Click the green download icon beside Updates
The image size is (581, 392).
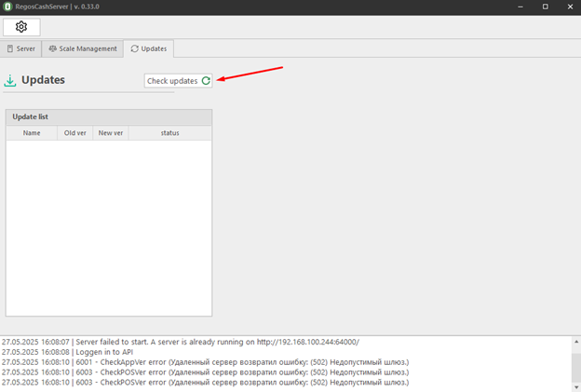[x=10, y=80]
